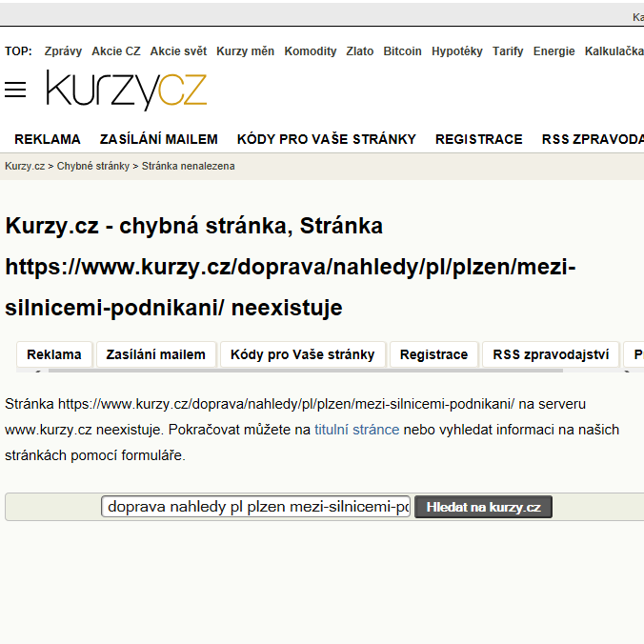Switch to the Registrace tab

[x=433, y=354]
